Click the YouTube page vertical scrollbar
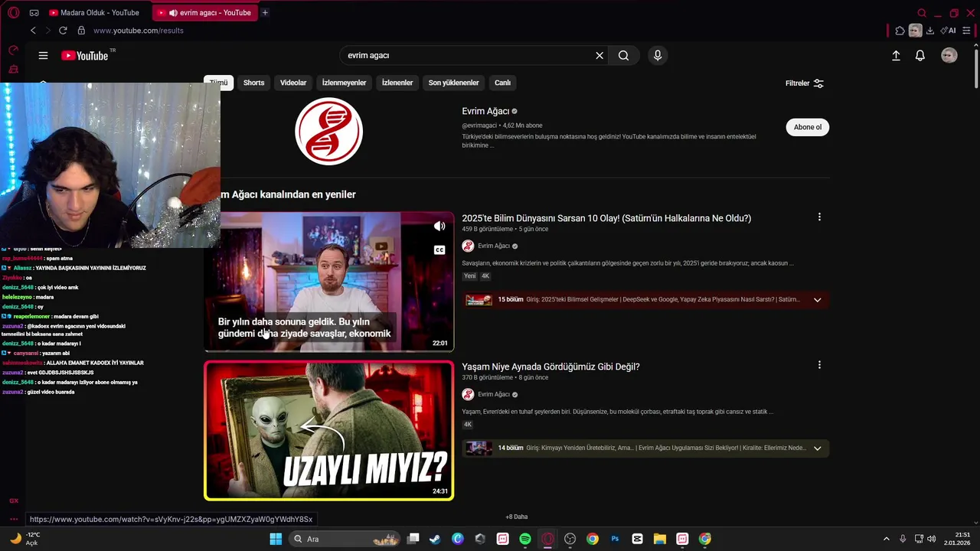This screenshot has width=980, height=551. 976,69
